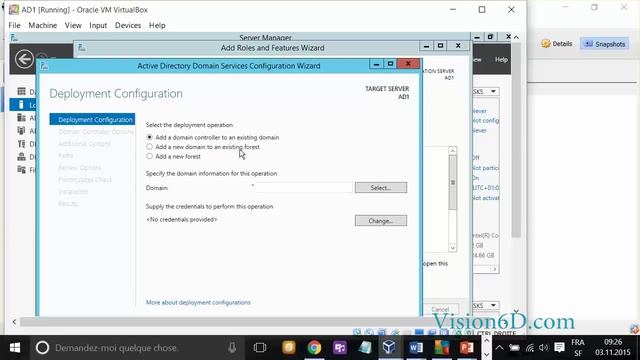Click the Add Roles wizard scrollbar thumb

coord(452,182)
